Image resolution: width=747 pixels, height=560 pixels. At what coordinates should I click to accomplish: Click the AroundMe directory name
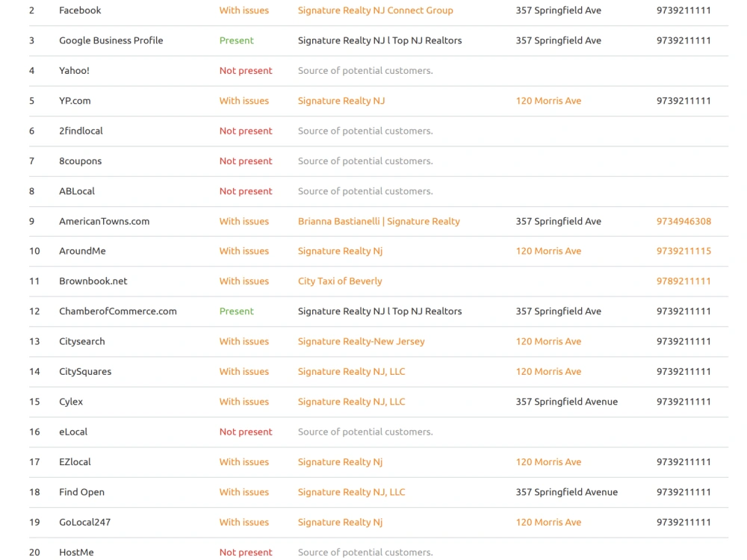pos(82,250)
